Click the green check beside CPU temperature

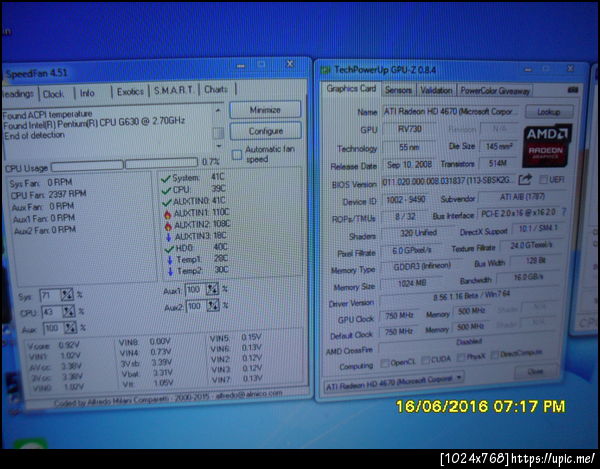click(166, 191)
